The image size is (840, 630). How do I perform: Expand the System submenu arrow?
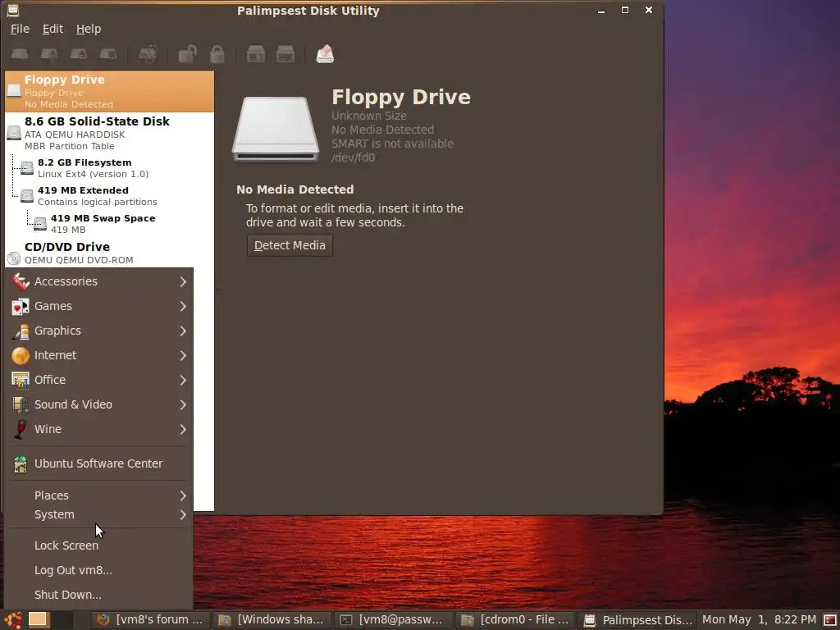[183, 515]
